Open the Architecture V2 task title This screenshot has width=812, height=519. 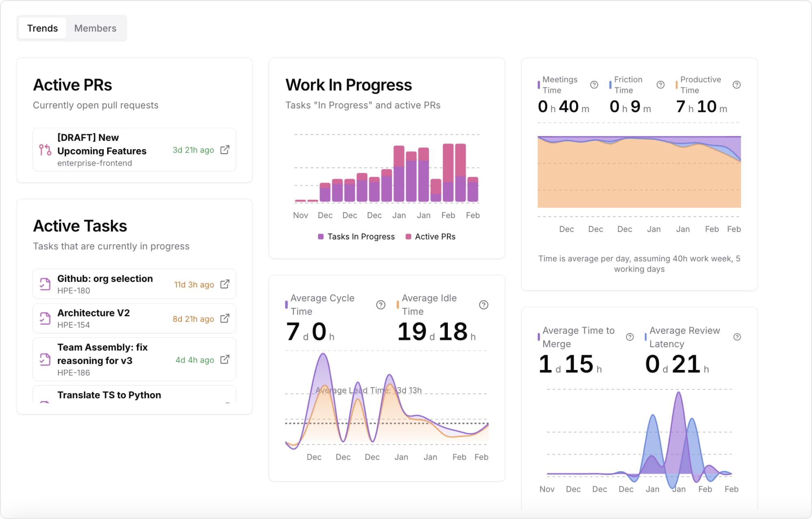(x=93, y=313)
